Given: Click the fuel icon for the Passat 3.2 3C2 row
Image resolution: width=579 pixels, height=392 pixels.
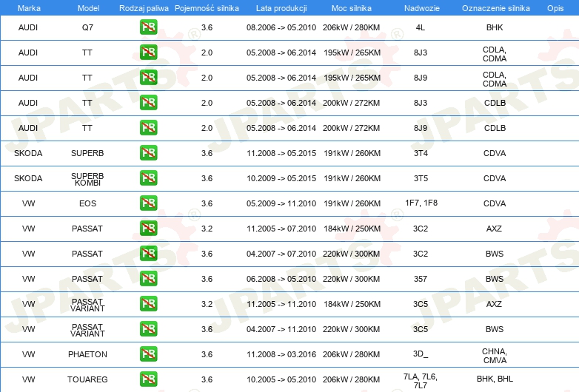Looking at the screenshot, I should tap(148, 229).
